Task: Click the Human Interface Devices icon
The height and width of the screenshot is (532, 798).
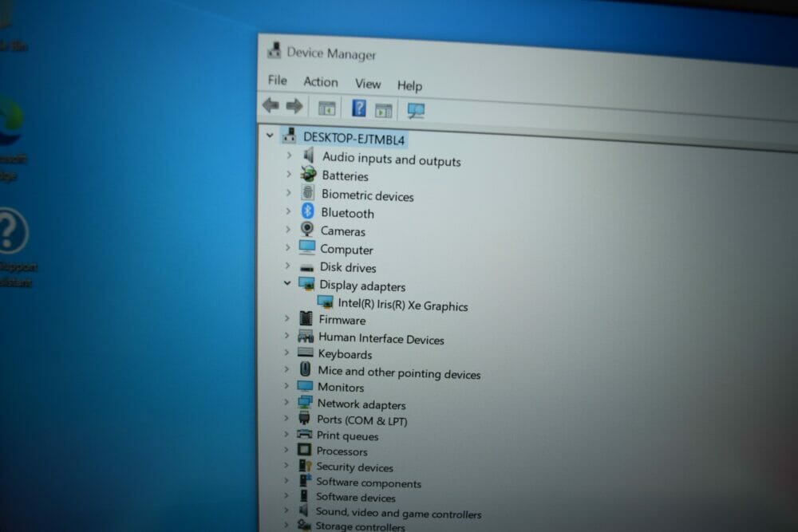Action: [x=306, y=336]
